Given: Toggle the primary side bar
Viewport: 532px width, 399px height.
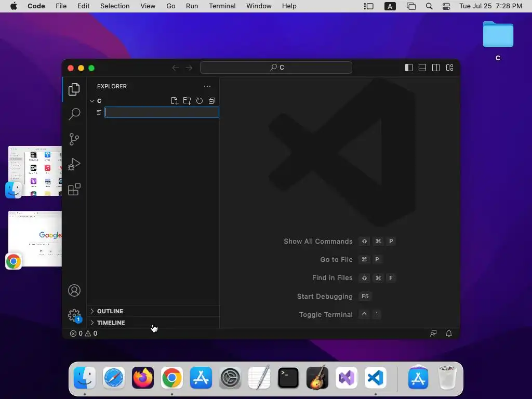Looking at the screenshot, I should (409, 68).
